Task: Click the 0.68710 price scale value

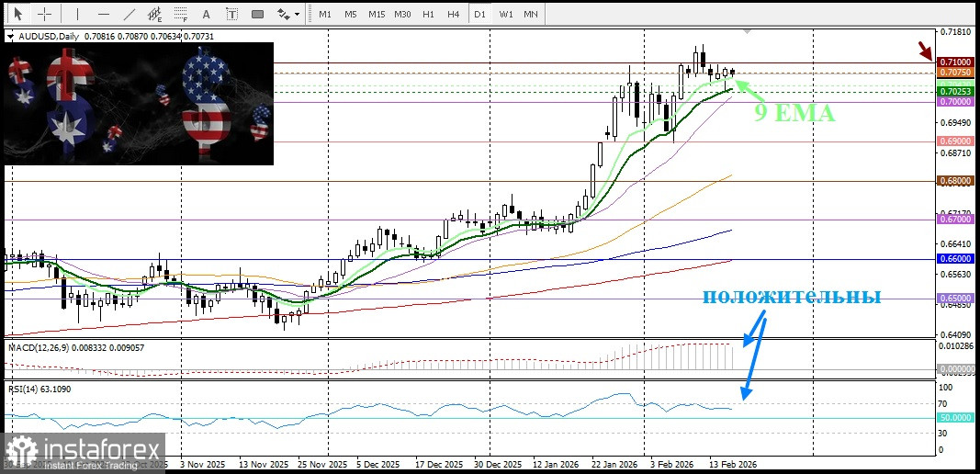Action: click(955, 152)
